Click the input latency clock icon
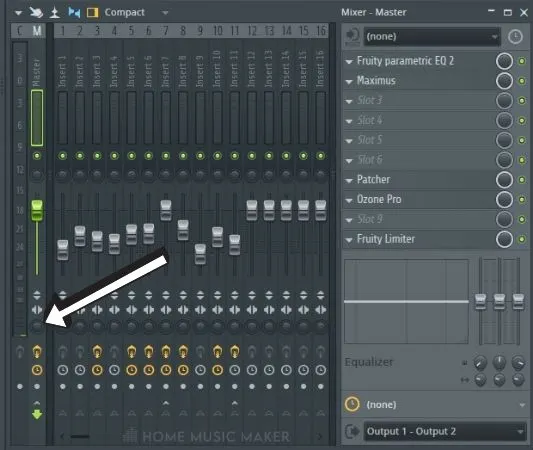533x450 pixels. pos(515,36)
